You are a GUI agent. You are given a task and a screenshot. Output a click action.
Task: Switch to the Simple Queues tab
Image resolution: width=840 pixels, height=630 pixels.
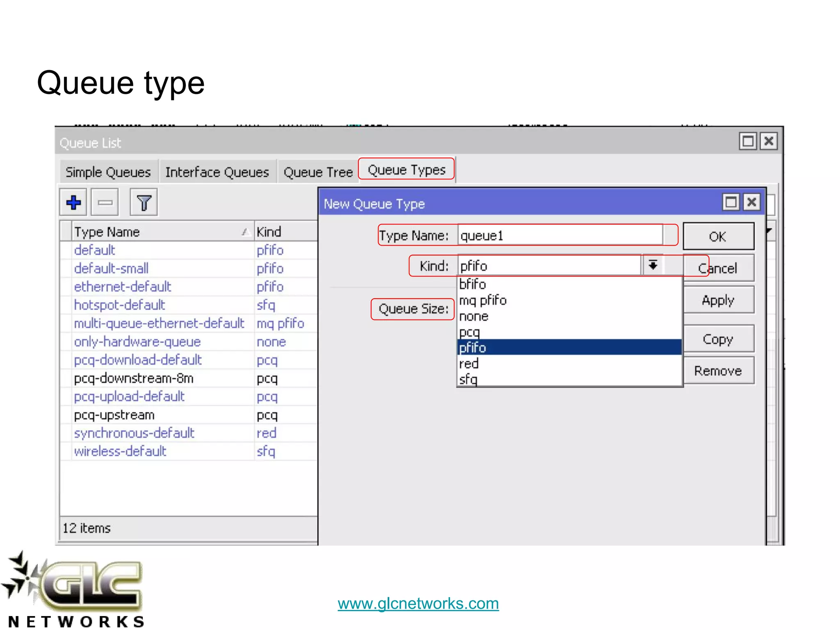pos(108,172)
